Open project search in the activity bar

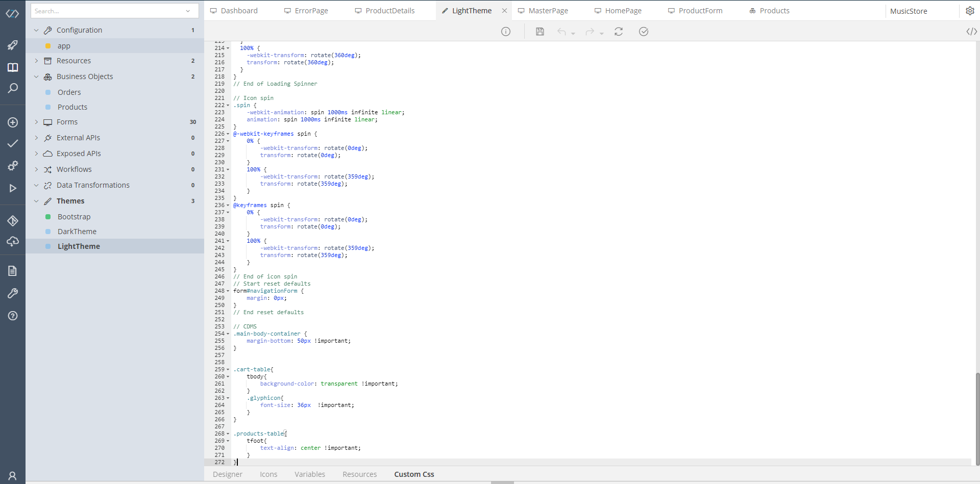(x=13, y=88)
